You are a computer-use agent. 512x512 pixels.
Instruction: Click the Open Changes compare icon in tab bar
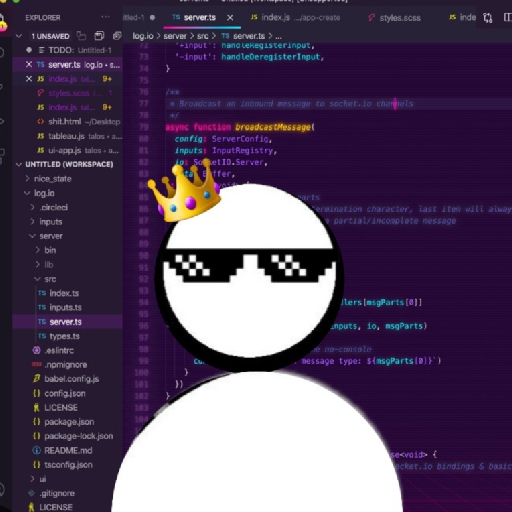click(487, 18)
